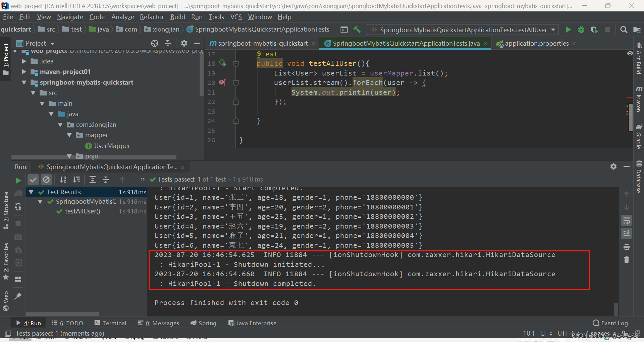Open Search Everywhere magnifier icon

click(624, 30)
